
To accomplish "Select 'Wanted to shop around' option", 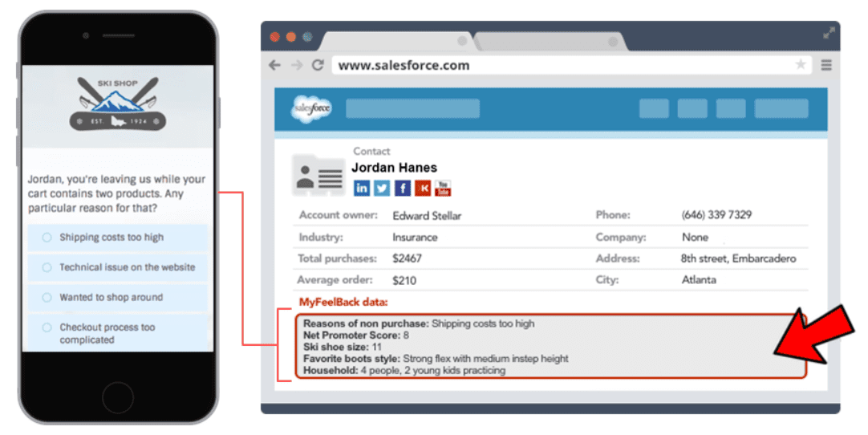I will click(117, 297).
